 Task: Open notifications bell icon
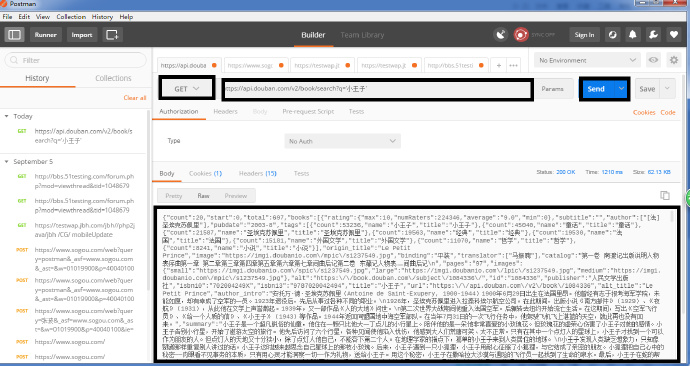point(633,35)
